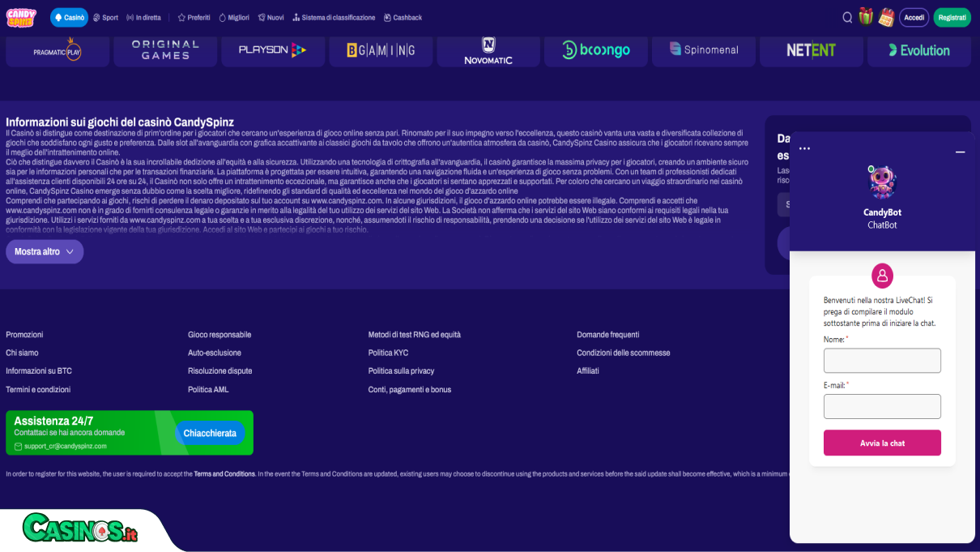The image size is (980, 552).
Task: Click the Casinos.it logo
Action: (80, 529)
